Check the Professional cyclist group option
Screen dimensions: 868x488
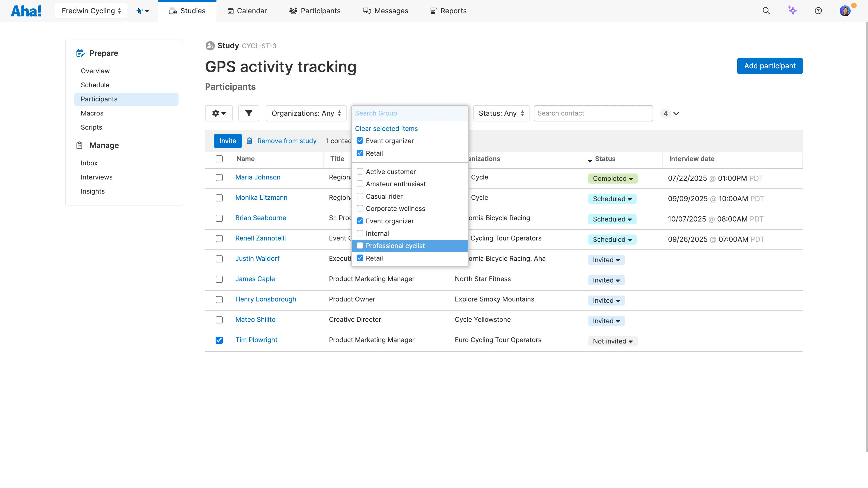tap(360, 246)
